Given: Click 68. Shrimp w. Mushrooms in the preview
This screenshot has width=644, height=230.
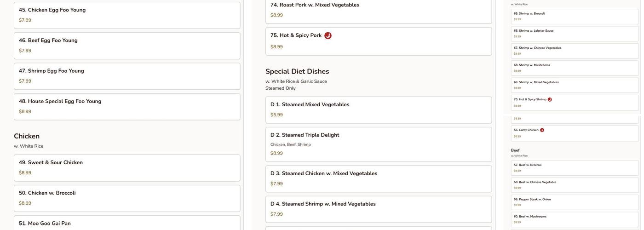Looking at the screenshot, I should (575, 68).
